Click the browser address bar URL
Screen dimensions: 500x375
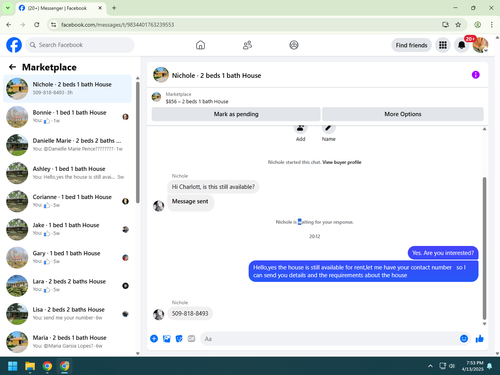point(117,25)
